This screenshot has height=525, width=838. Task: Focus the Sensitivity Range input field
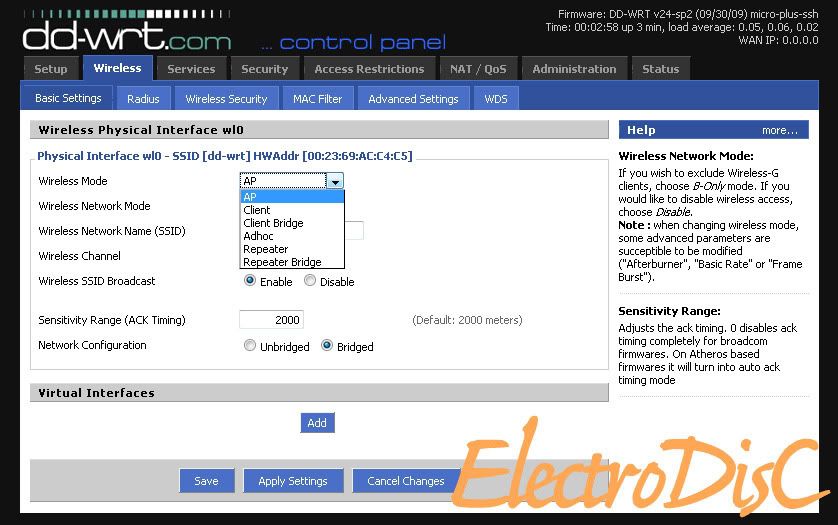tap(271, 320)
